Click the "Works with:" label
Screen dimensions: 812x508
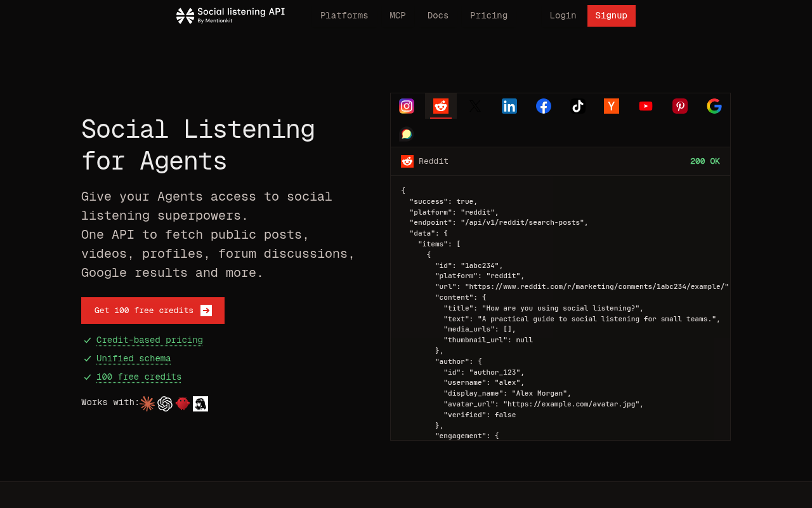coord(110,403)
